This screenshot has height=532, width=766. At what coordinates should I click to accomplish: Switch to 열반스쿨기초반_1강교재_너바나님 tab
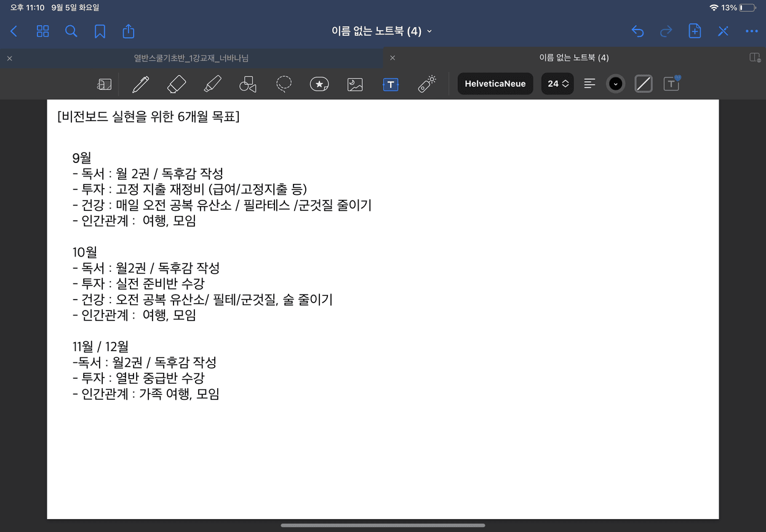click(191, 58)
